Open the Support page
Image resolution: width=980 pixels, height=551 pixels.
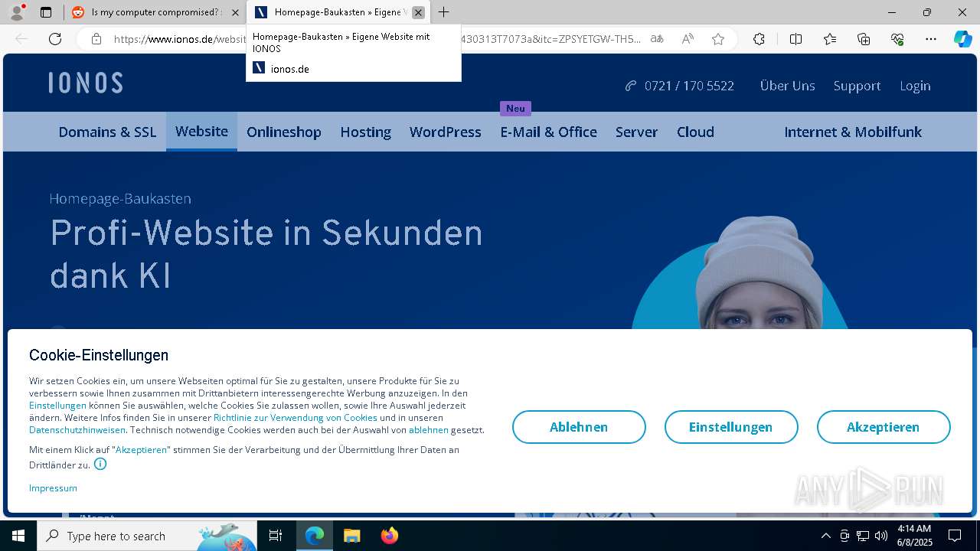(857, 86)
